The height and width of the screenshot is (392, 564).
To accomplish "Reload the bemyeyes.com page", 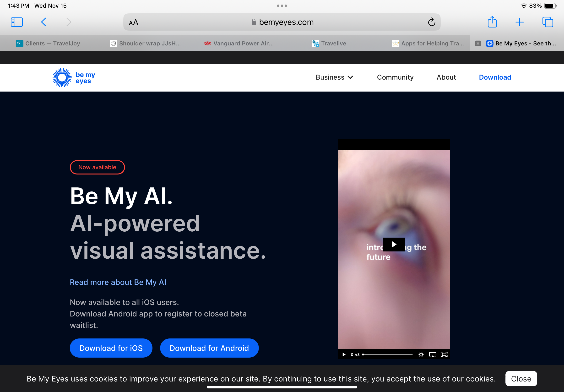I will coord(431,22).
